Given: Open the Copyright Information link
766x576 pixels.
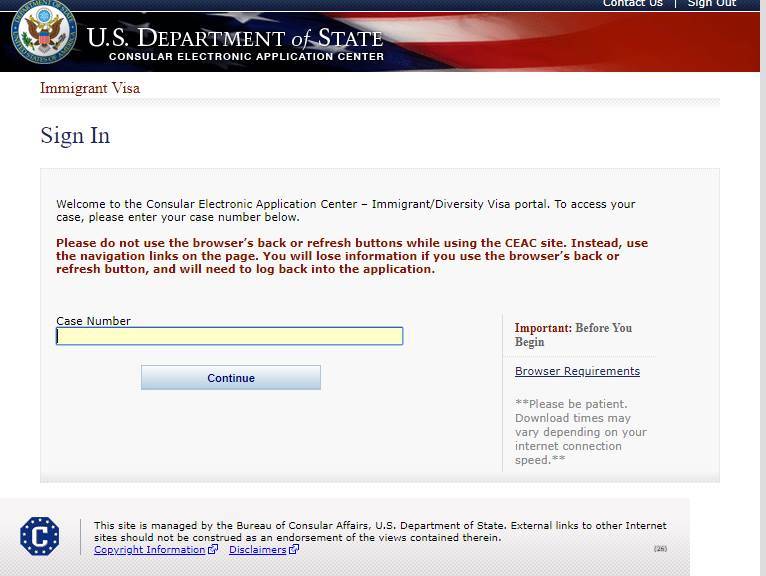Looking at the screenshot, I should click(149, 550).
